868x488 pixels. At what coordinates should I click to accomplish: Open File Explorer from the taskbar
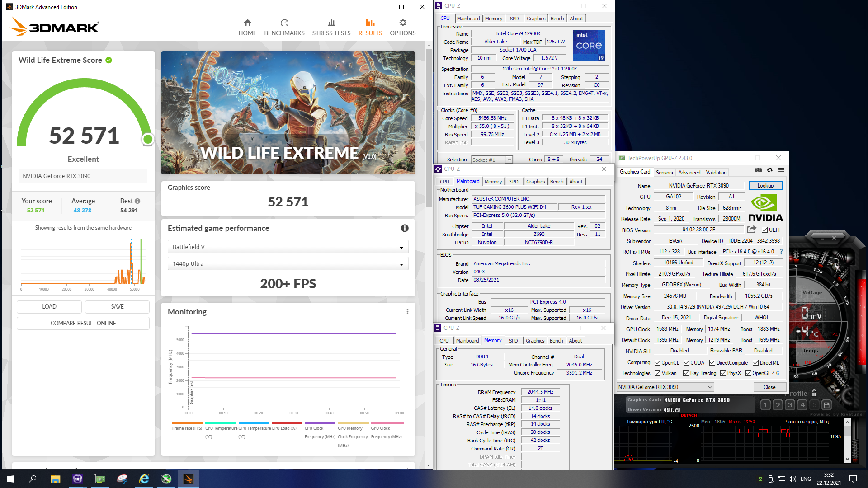55,479
